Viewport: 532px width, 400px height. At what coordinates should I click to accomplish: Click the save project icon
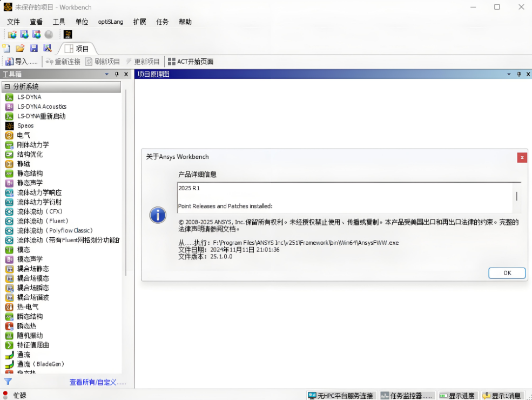pos(34,48)
